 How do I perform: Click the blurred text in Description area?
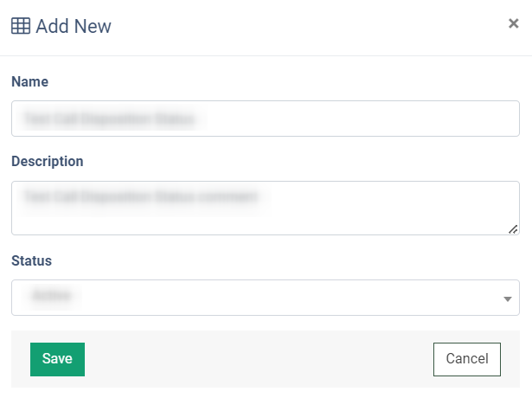click(142, 197)
